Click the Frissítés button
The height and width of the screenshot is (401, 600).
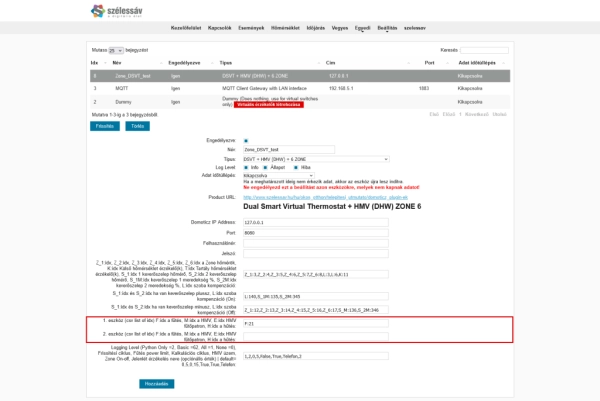104,126
